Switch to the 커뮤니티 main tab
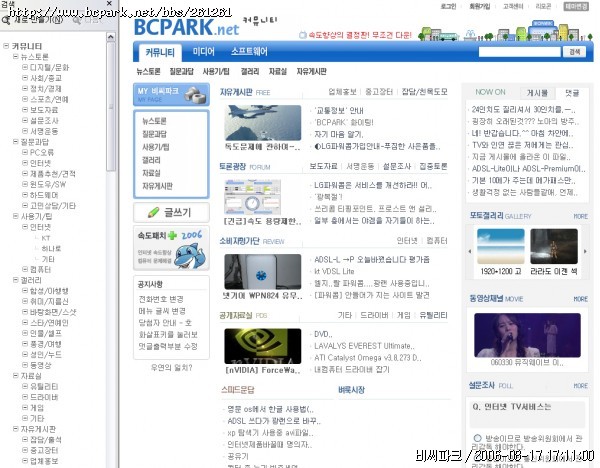Screen dimensions: 600x468 click(x=160, y=52)
